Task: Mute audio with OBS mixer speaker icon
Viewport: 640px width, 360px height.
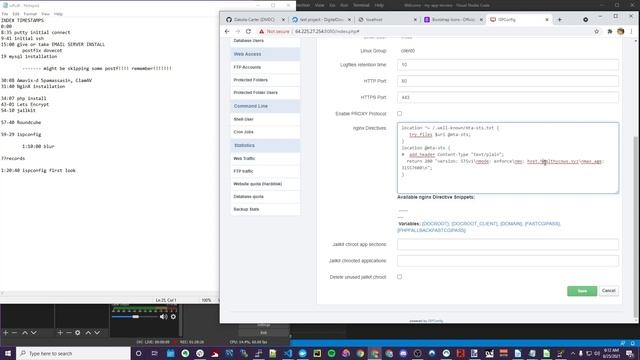Action: pos(164,316)
